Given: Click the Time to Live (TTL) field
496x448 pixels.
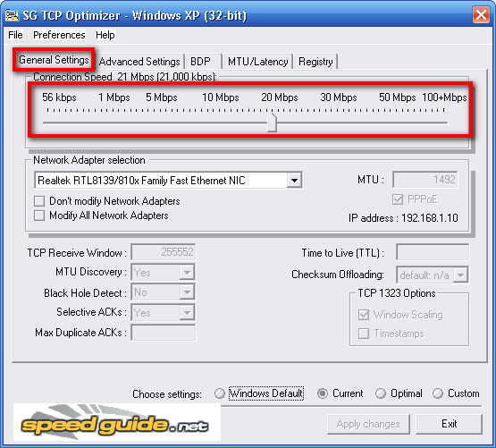Looking at the screenshot, I should click(x=433, y=253).
